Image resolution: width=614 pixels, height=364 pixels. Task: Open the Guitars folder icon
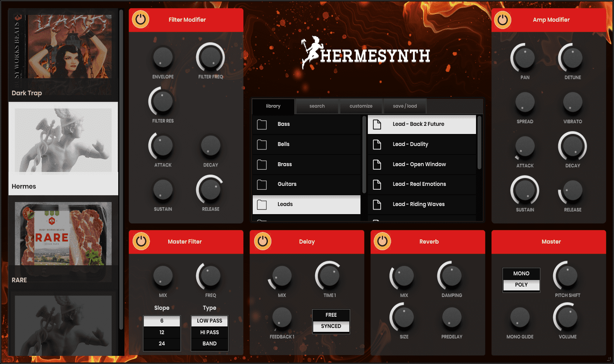pos(262,184)
